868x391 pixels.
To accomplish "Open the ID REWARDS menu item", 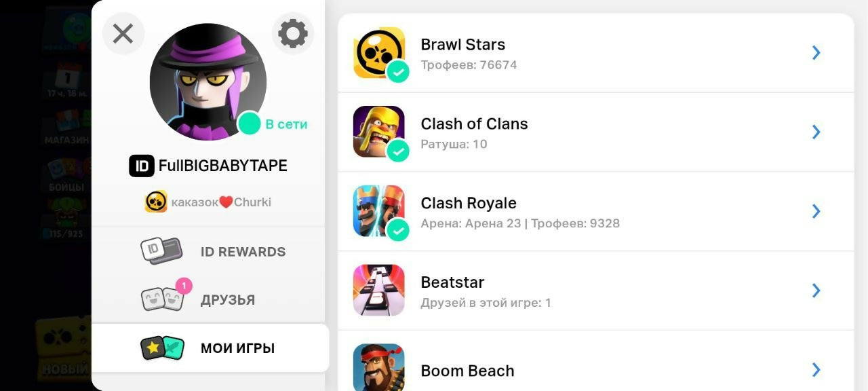I will click(x=209, y=251).
